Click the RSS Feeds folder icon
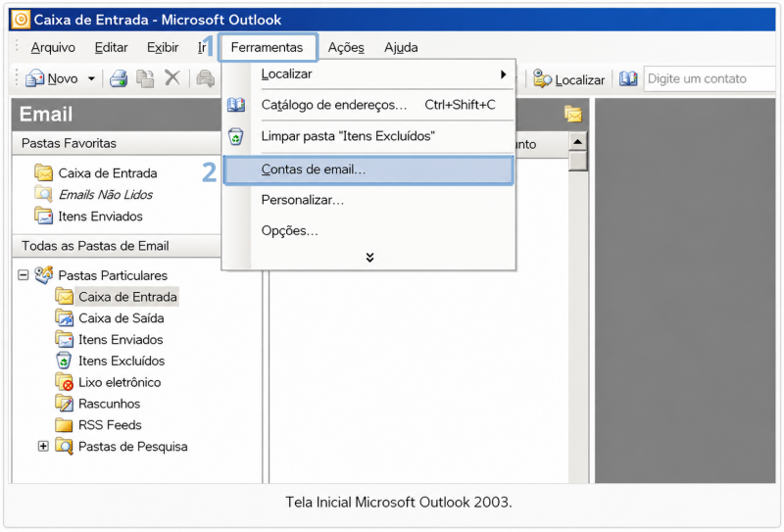Image resolution: width=784 pixels, height=532 pixels. tap(64, 425)
